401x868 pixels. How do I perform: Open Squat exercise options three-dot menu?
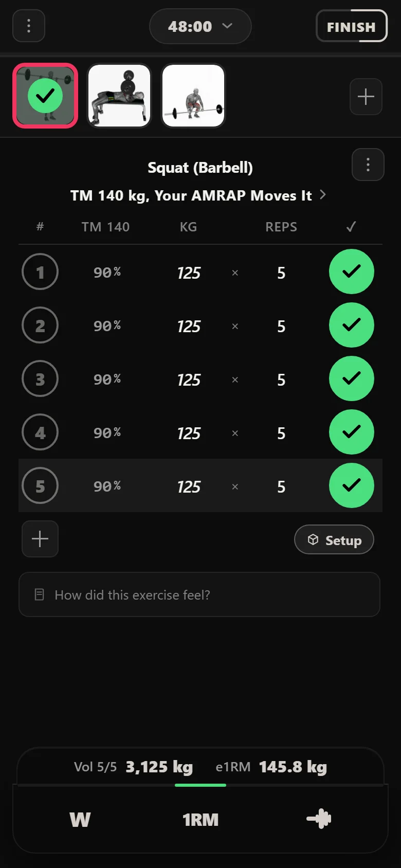point(368,165)
